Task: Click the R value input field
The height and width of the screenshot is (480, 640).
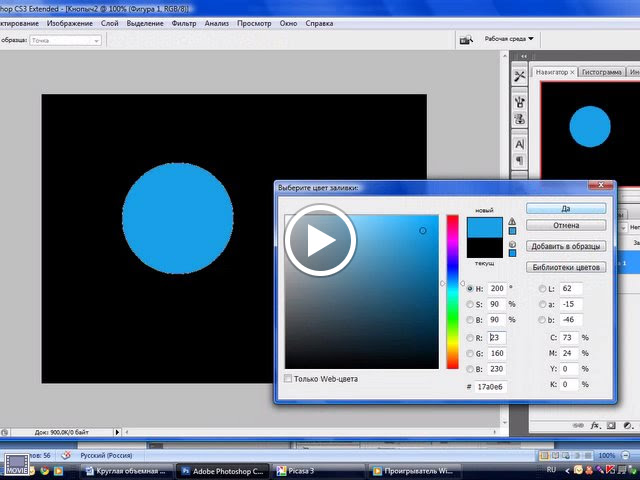Action: point(497,338)
